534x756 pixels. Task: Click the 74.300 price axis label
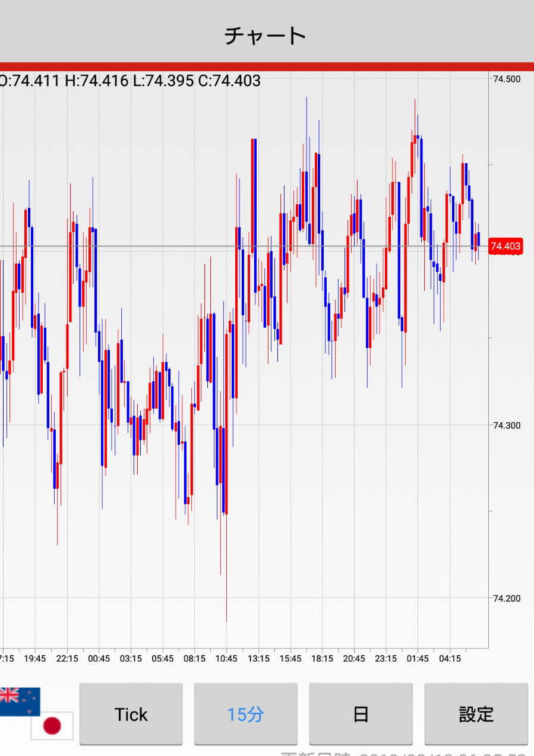click(507, 425)
